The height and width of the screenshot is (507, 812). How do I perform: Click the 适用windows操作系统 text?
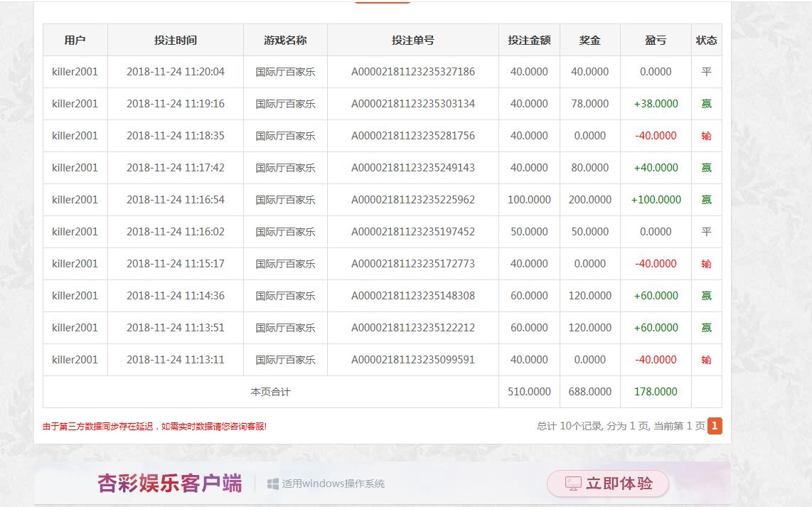(x=333, y=484)
